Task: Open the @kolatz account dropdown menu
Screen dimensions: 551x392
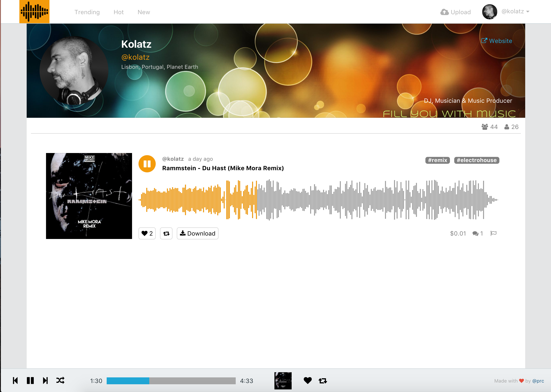Action: click(x=515, y=12)
